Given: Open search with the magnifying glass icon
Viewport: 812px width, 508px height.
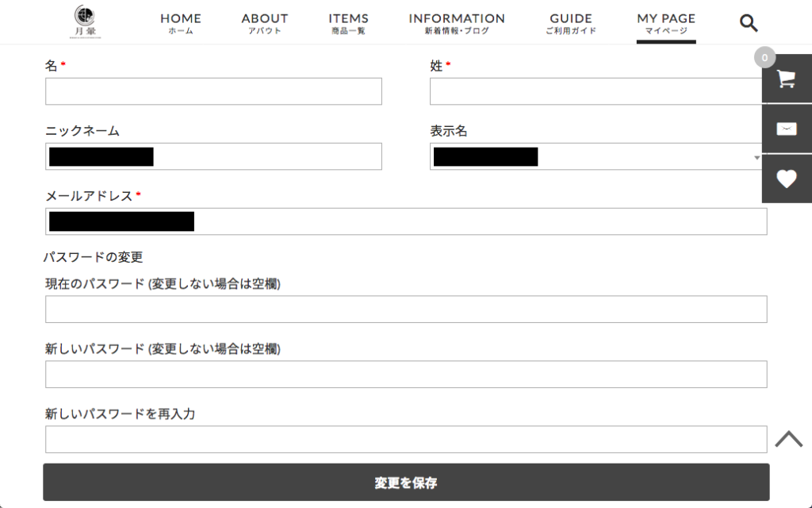Looking at the screenshot, I should point(749,23).
